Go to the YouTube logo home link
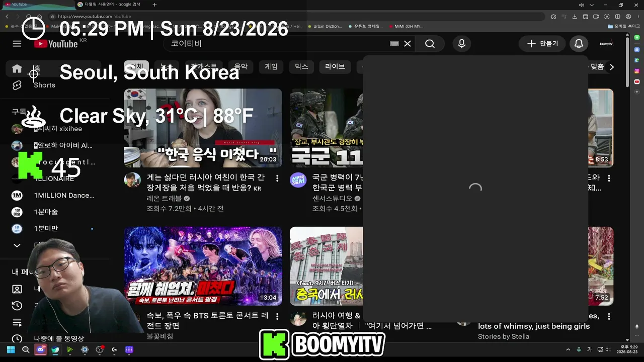Viewport: 644px width, 362px height. 56,44
